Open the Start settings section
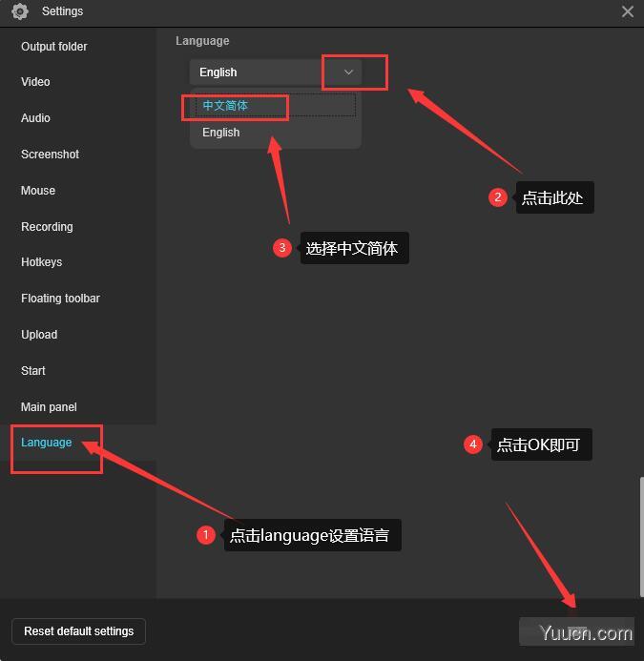644x661 pixels. point(32,371)
